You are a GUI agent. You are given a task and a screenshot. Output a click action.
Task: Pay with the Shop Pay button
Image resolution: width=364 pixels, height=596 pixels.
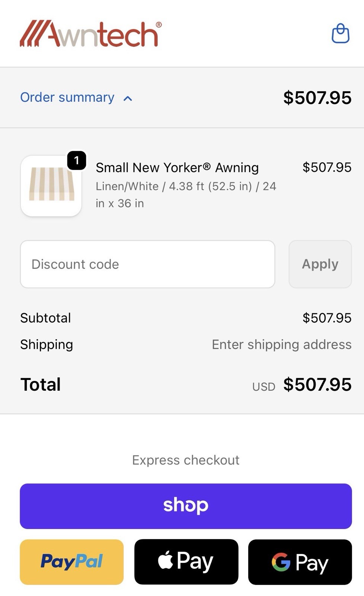186,506
